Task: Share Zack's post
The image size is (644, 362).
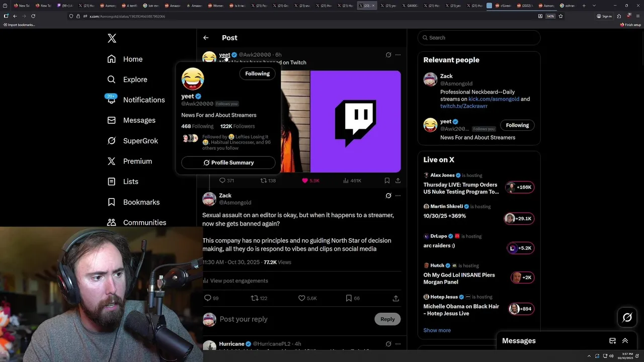Action: click(x=396, y=298)
